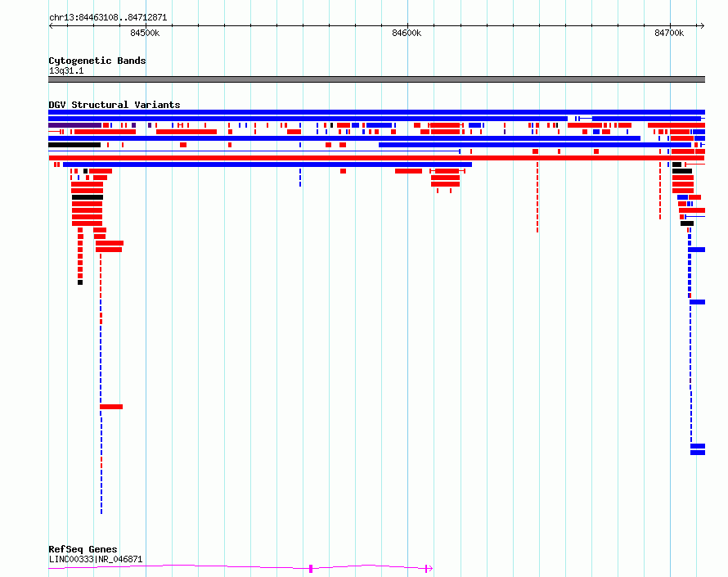Click the LINC00333|NR_046871 gene label

[96, 559]
